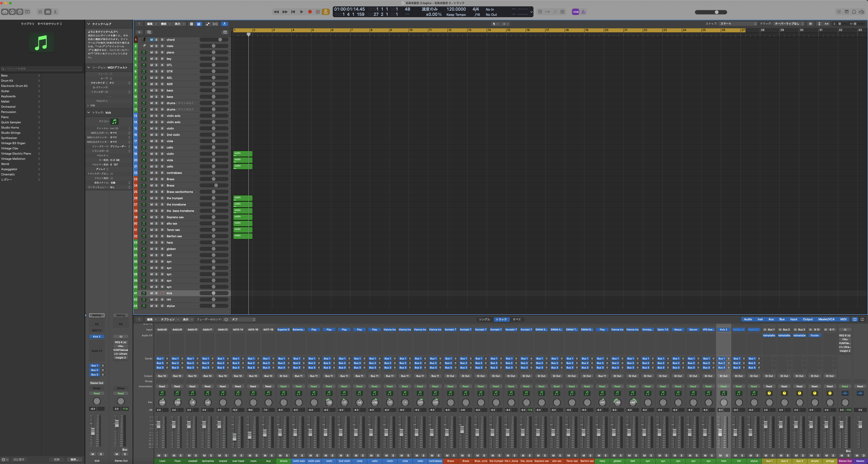This screenshot has height=464, width=868.
Task: Switch to grid cell view icon in toolbar
Action: point(192,24)
